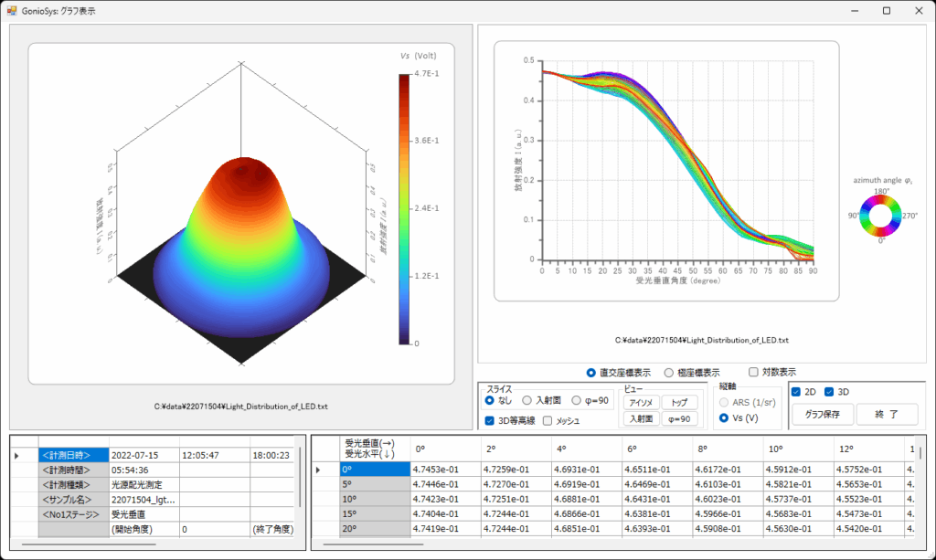
Task: Click the row pointer arrow beside 計測日時
Action: tap(16, 454)
